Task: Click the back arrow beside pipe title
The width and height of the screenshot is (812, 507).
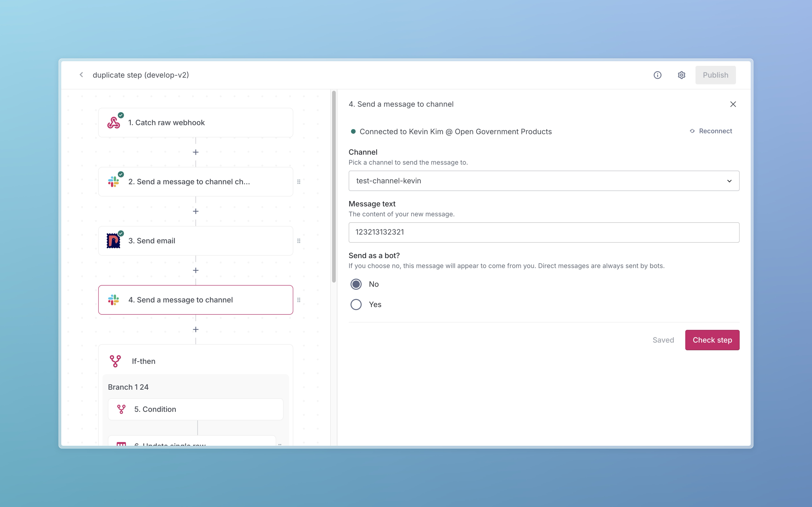Action: coord(81,75)
